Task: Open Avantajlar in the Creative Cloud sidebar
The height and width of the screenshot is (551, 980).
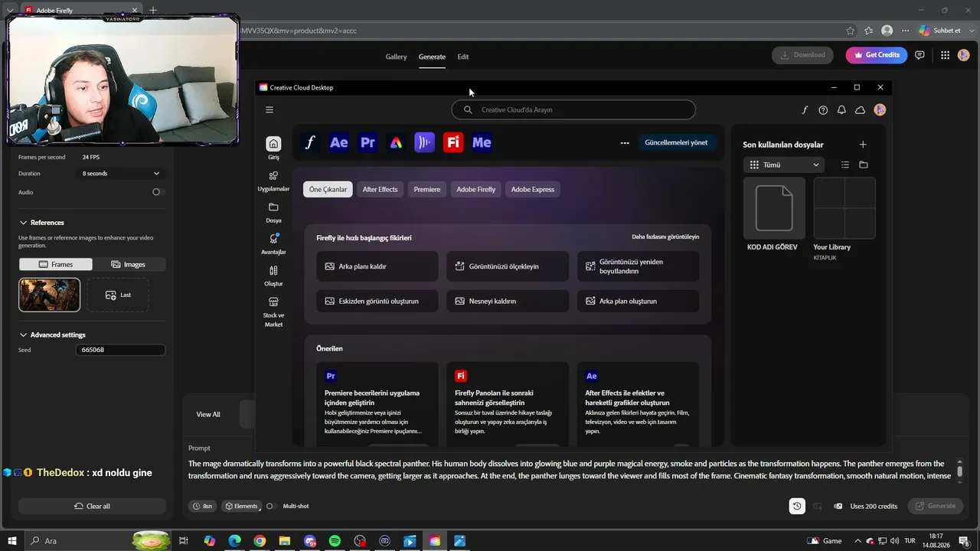Action: pyautogui.click(x=273, y=244)
